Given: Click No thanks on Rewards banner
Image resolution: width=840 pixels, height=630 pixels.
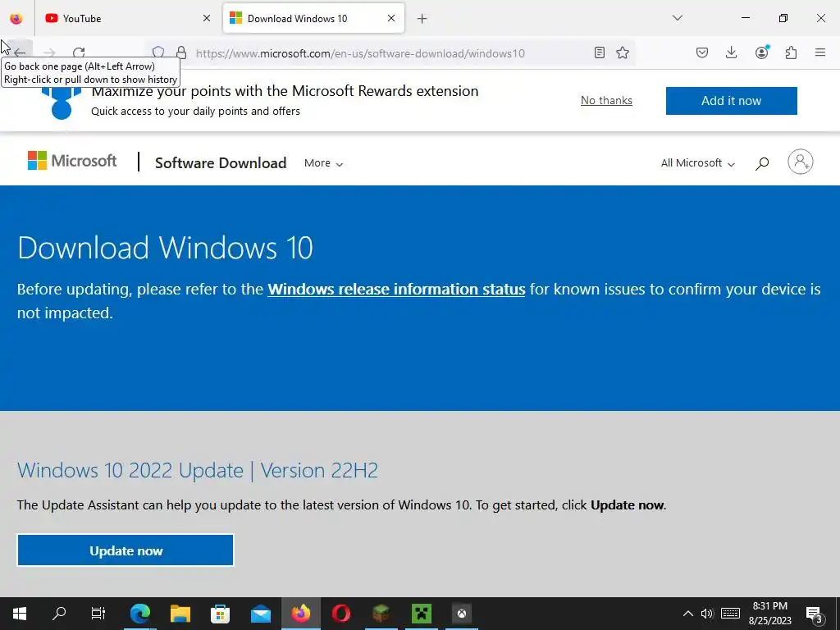Looking at the screenshot, I should pyautogui.click(x=606, y=101).
